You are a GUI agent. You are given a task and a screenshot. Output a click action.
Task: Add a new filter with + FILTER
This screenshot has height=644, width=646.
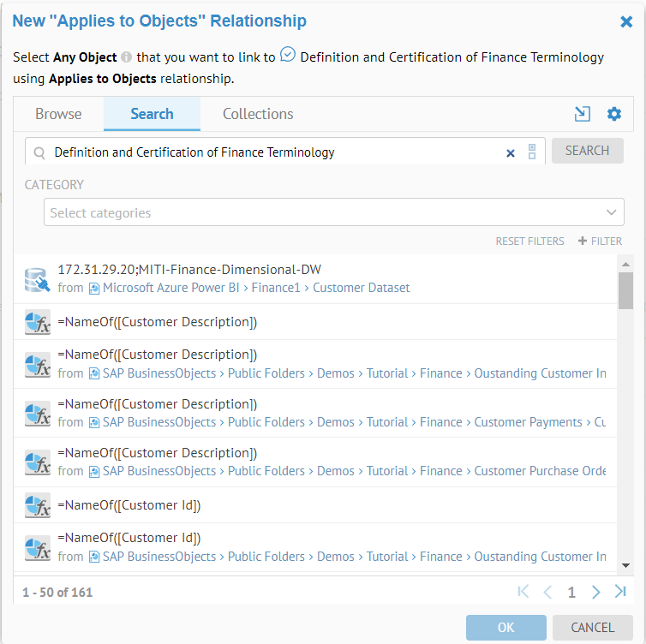(600, 241)
